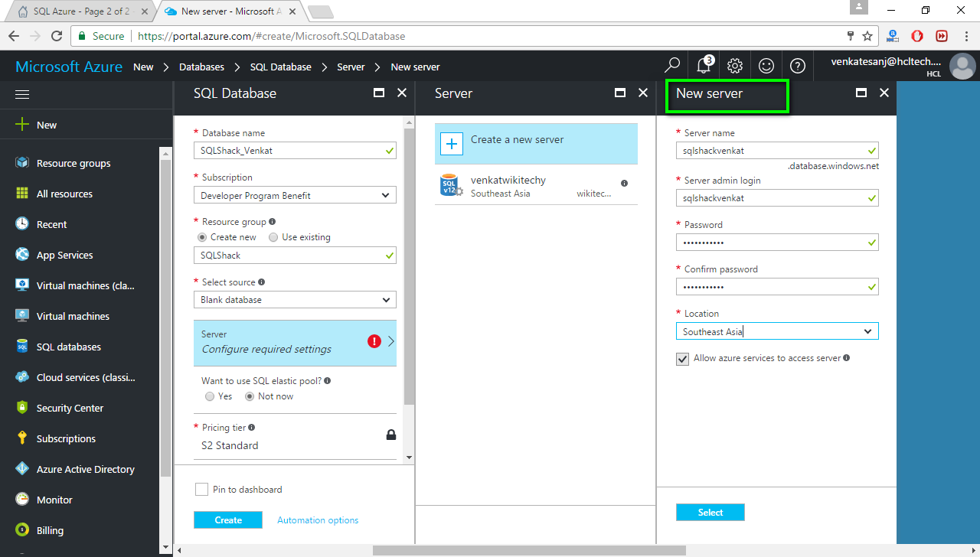Select the Create new resource group radio

[202, 237]
